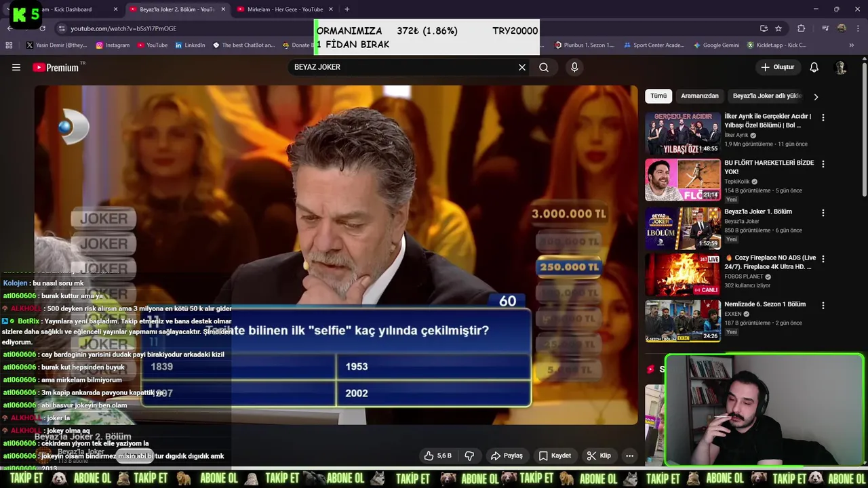Click inside the YouTube search input field
Viewport: 868px width, 488px height.
[403, 67]
